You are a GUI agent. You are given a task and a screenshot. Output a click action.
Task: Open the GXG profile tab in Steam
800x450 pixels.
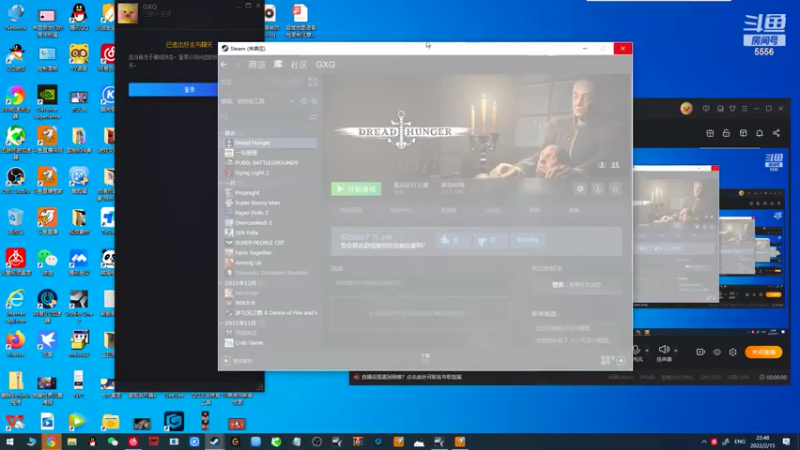tap(325, 65)
